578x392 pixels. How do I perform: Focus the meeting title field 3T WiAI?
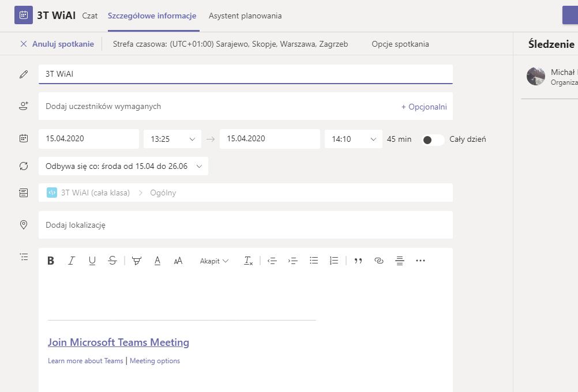(x=246, y=74)
